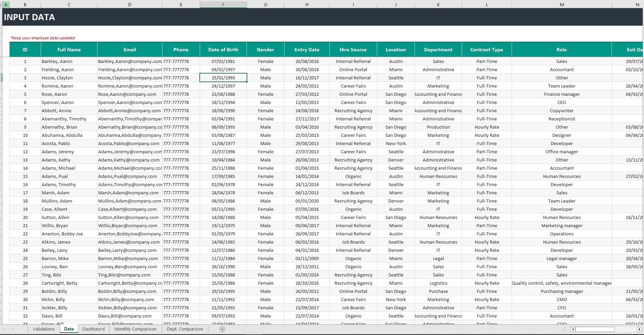
Task: Select role cell Receptionist
Action: (562, 119)
